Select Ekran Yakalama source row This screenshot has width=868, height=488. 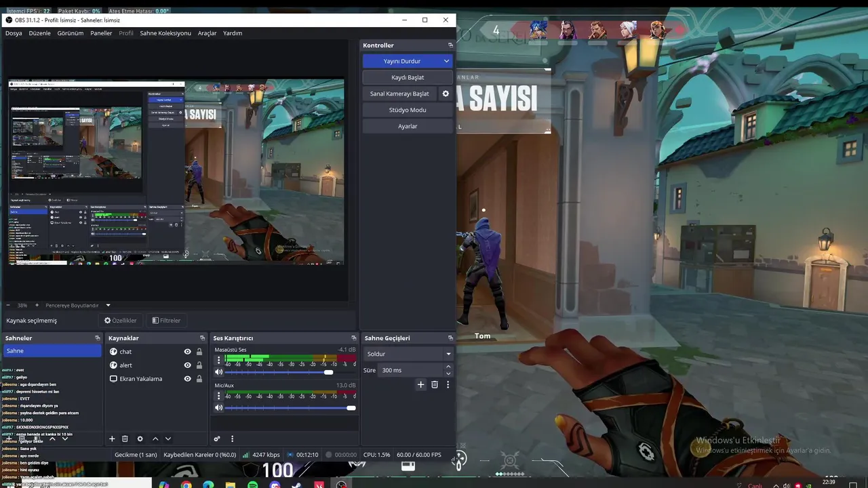tap(156, 379)
